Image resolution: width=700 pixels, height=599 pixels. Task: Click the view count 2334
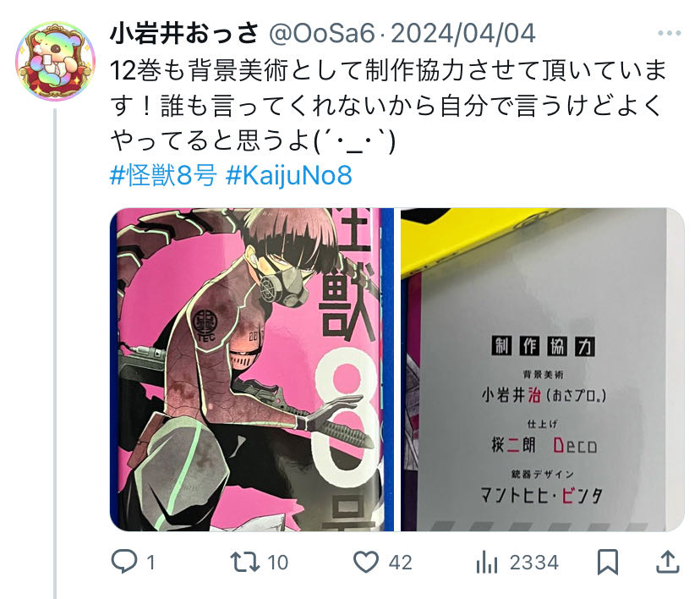[534, 563]
